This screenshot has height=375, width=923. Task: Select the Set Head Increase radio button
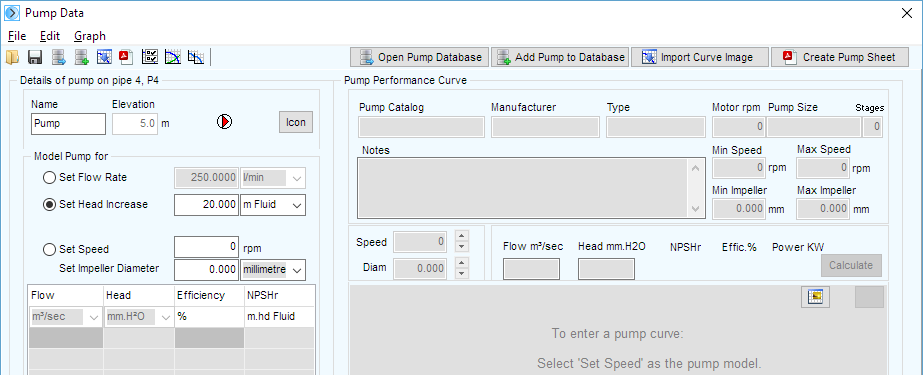49,204
